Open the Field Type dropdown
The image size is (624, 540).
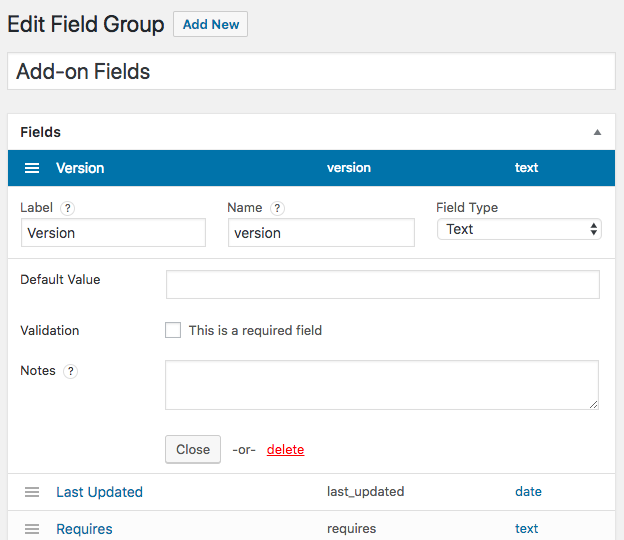[519, 229]
